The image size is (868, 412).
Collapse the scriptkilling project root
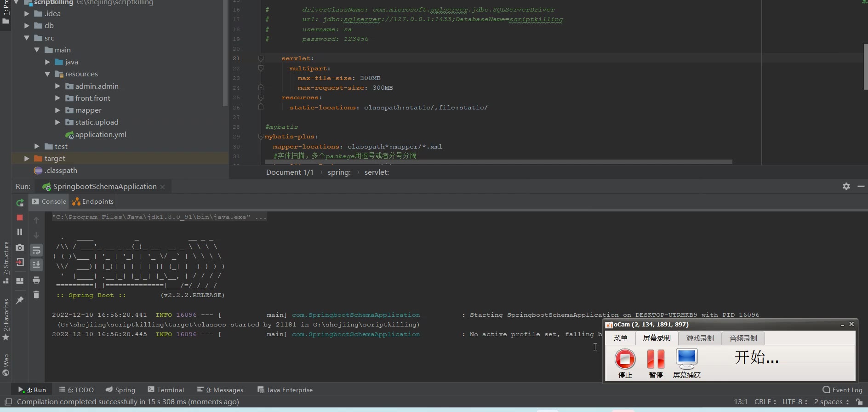[16, 2]
